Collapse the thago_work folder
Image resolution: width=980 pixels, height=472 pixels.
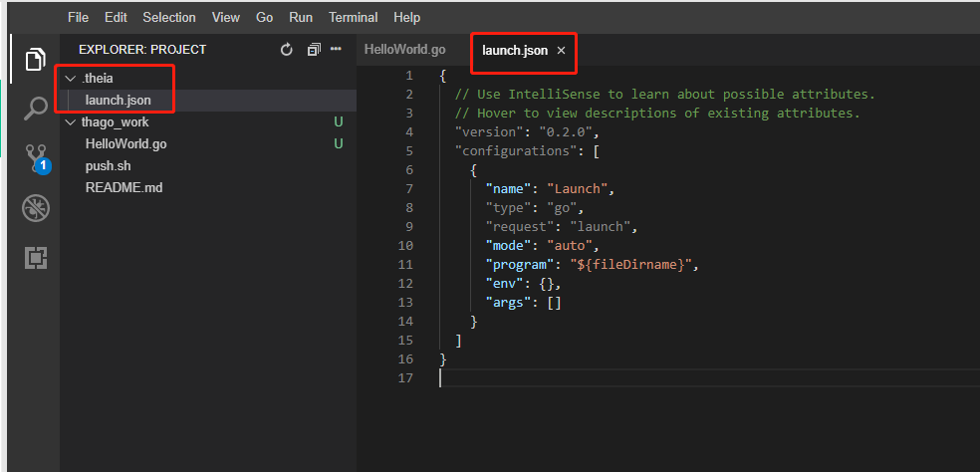(x=70, y=122)
